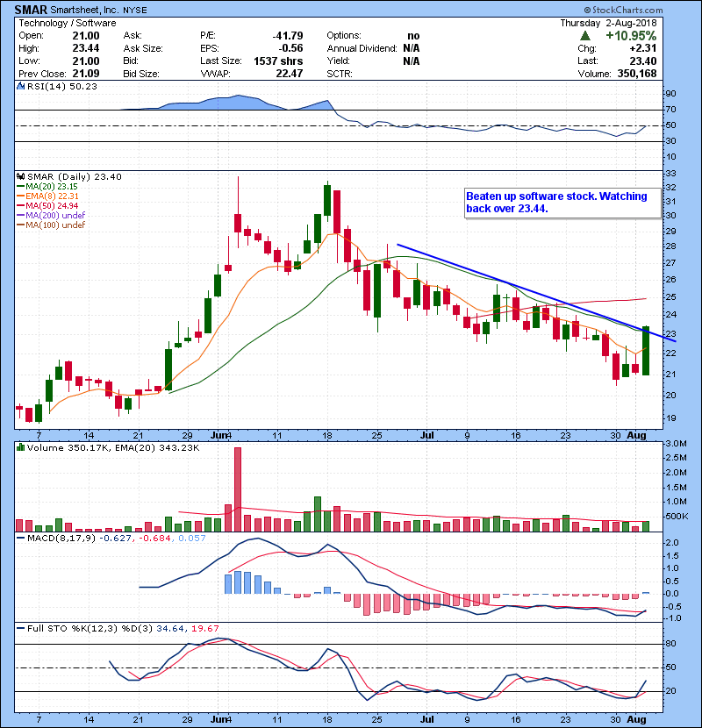The height and width of the screenshot is (728, 702).
Task: Click the P/E value -41.79
Action: tap(288, 36)
